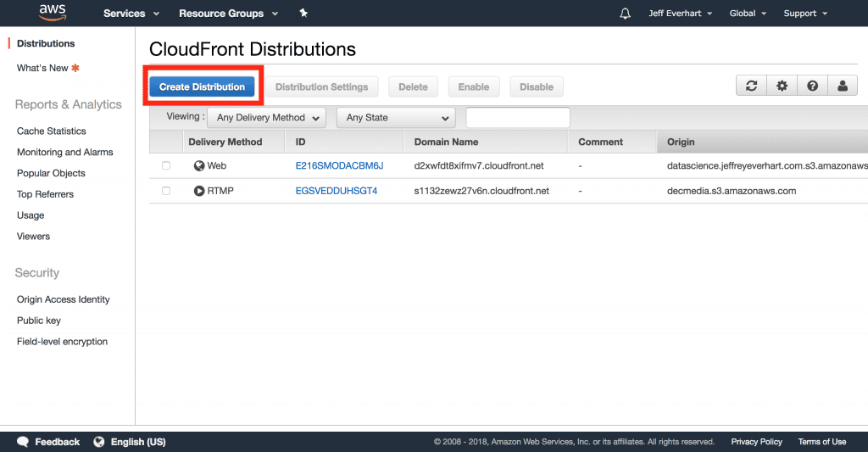This screenshot has height=452, width=868.
Task: Expand the Resource Groups menu
Action: (228, 14)
